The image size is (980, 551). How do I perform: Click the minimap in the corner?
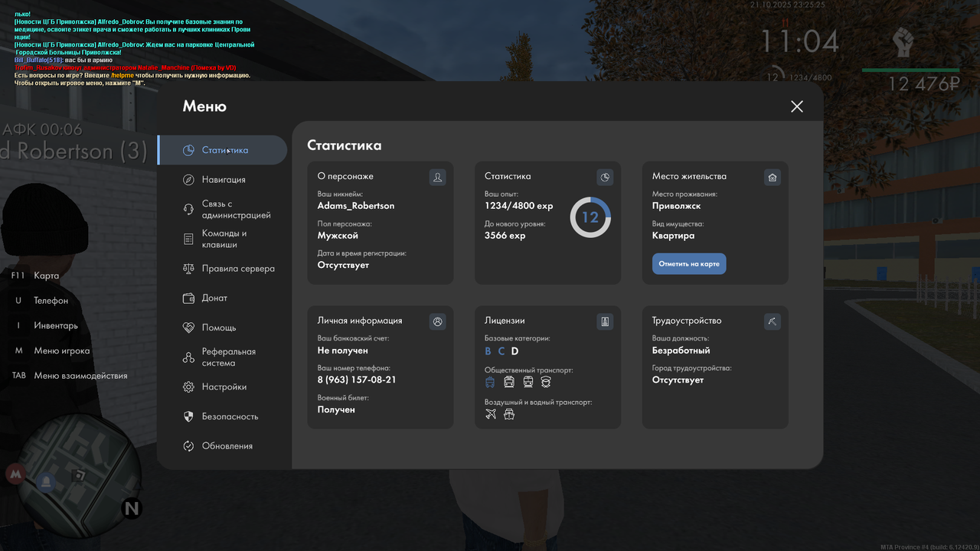tap(80, 478)
